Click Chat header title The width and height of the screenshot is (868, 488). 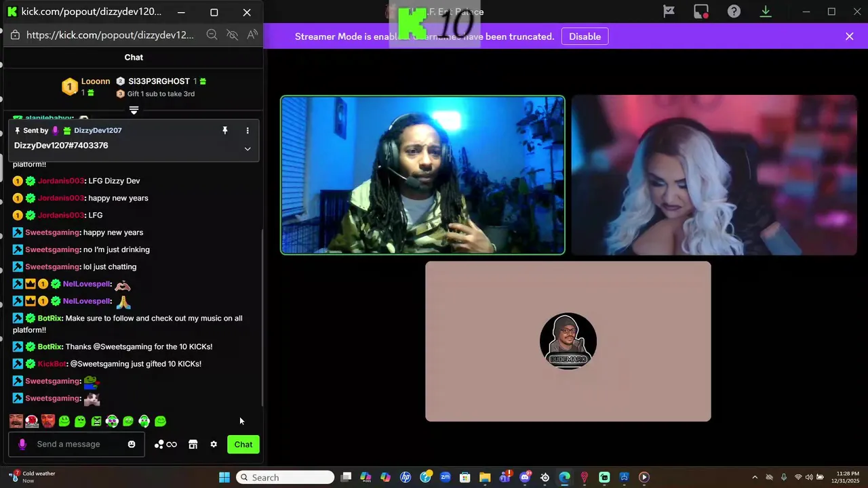(x=134, y=58)
